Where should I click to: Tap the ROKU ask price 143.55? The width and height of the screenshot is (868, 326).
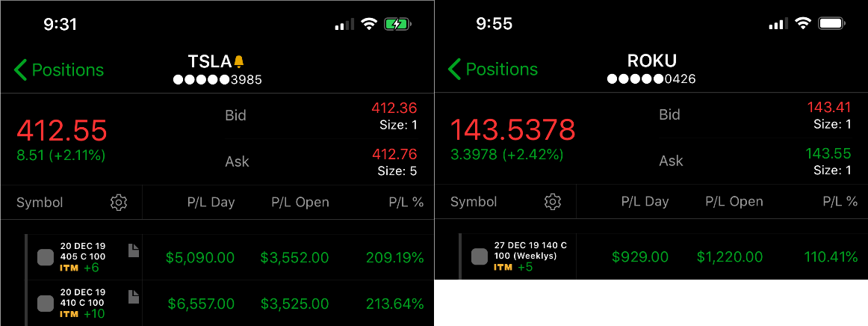coord(828,153)
